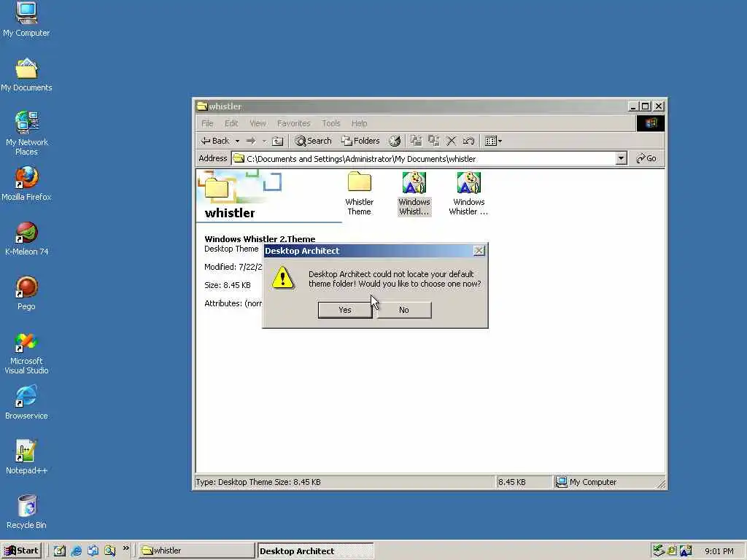Screen dimensions: 747x560
Task: Open My Documents desktop icon
Action: pyautogui.click(x=26, y=75)
